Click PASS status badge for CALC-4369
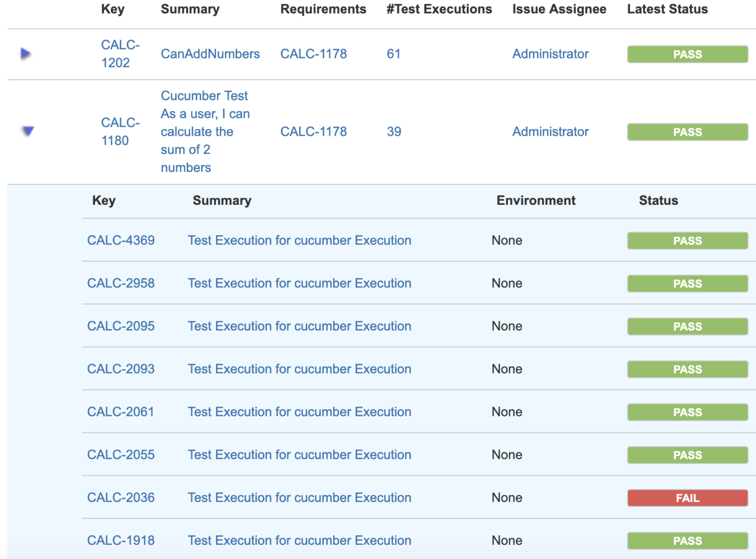Image resolution: width=756 pixels, height=559 pixels. tap(687, 240)
